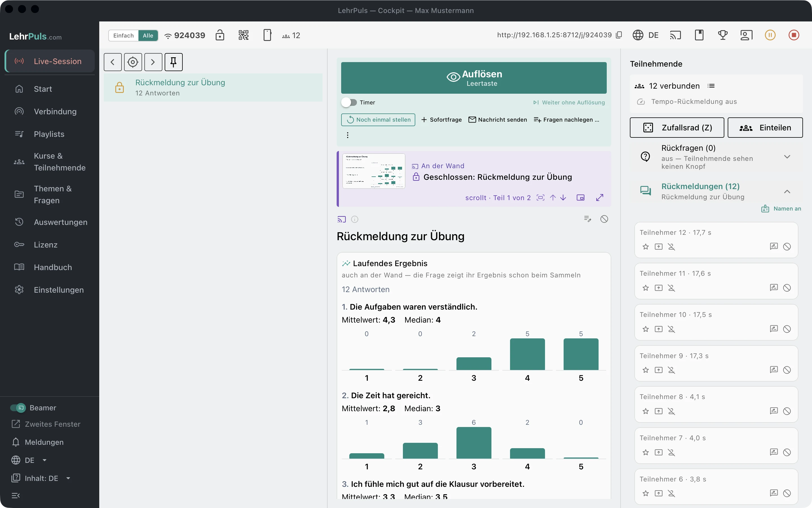Image resolution: width=812 pixels, height=508 pixels.
Task: Click the bookmark panel icon in top bar
Action: click(699, 35)
